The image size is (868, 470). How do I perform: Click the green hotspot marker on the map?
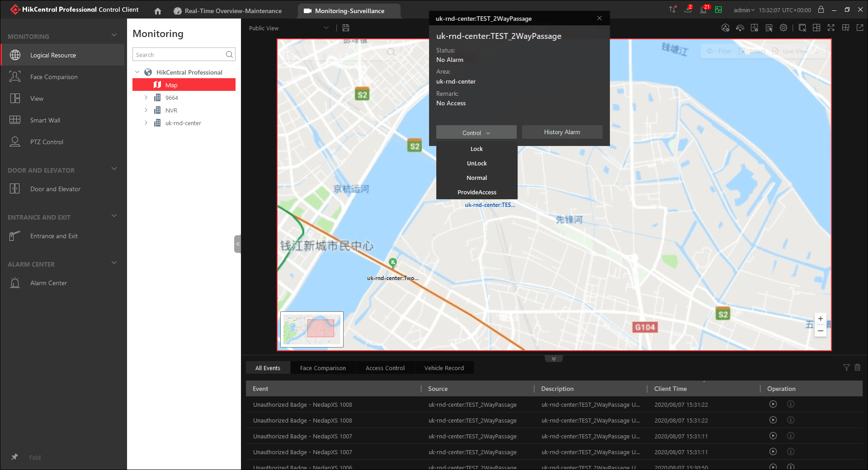pos(393,263)
